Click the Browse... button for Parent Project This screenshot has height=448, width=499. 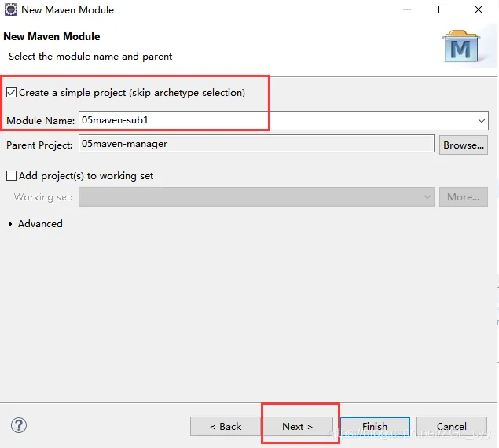tap(464, 145)
